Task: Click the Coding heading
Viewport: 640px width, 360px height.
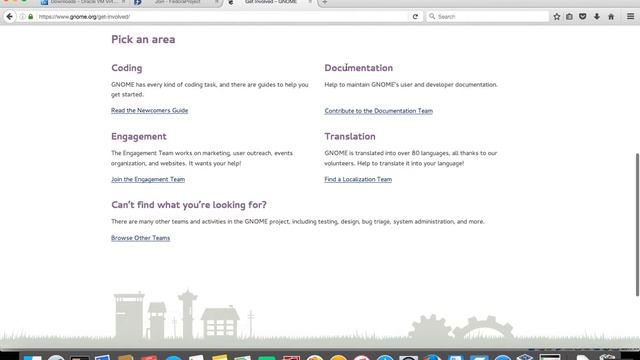Action: pos(127,68)
